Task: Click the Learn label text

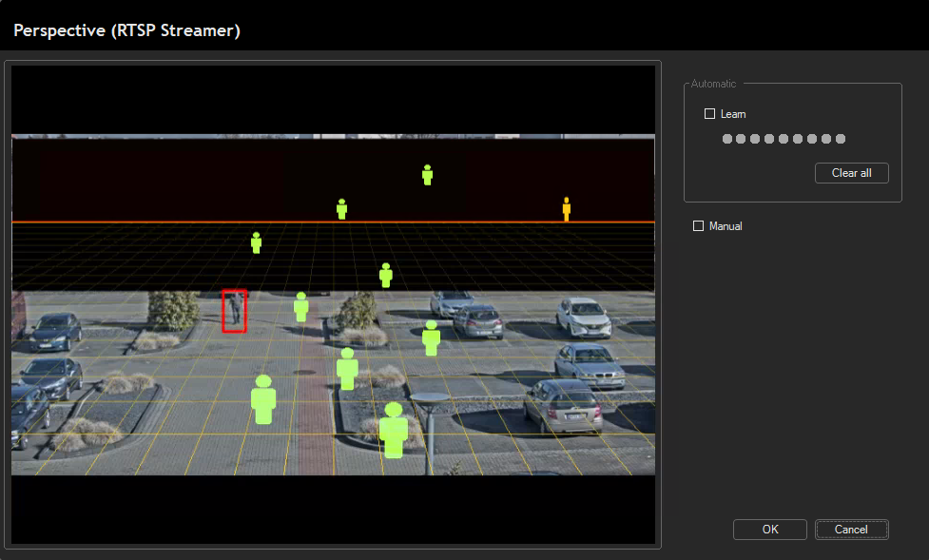Action: [x=733, y=114]
